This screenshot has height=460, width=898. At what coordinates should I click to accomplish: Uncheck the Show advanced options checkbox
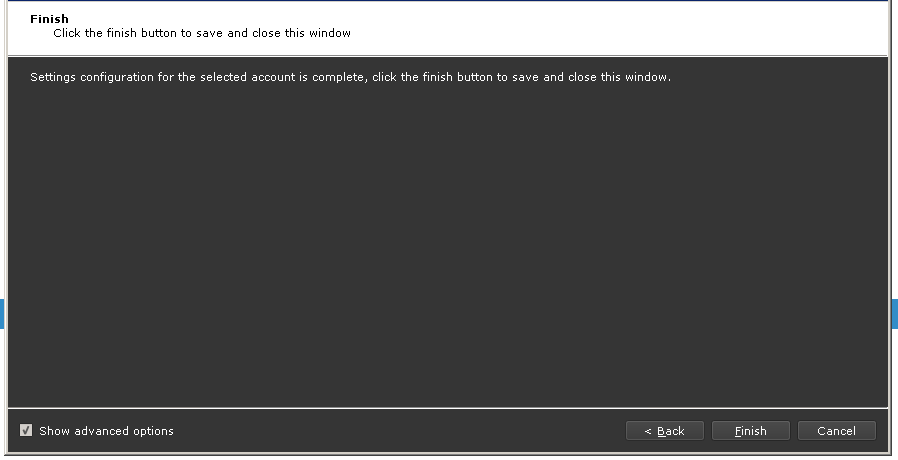26,430
